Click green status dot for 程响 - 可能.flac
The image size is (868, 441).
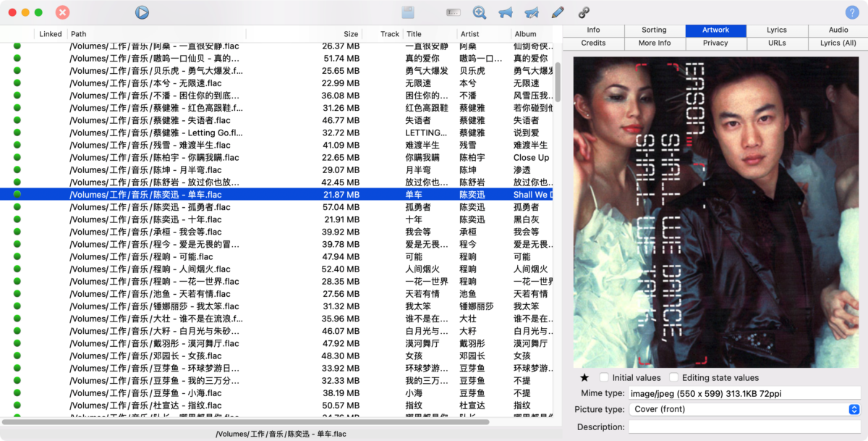click(17, 256)
